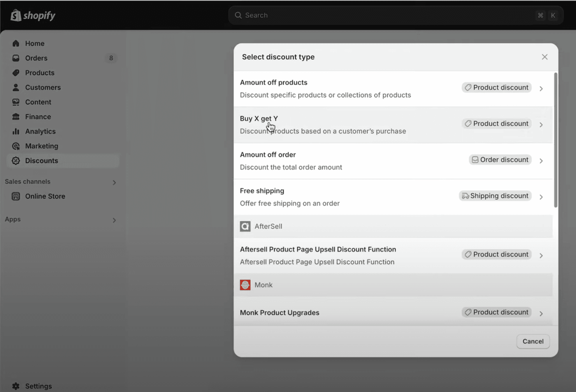
Task: Click the Monk app icon
Action: pyautogui.click(x=245, y=285)
